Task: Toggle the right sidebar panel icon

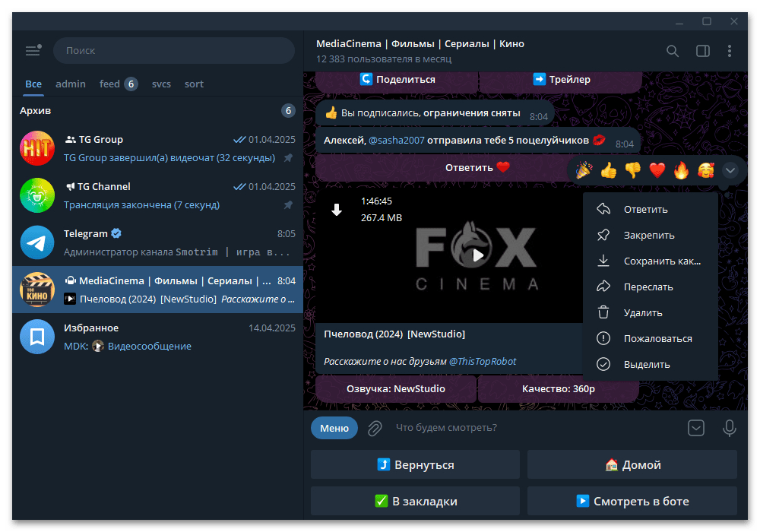Action: point(703,51)
